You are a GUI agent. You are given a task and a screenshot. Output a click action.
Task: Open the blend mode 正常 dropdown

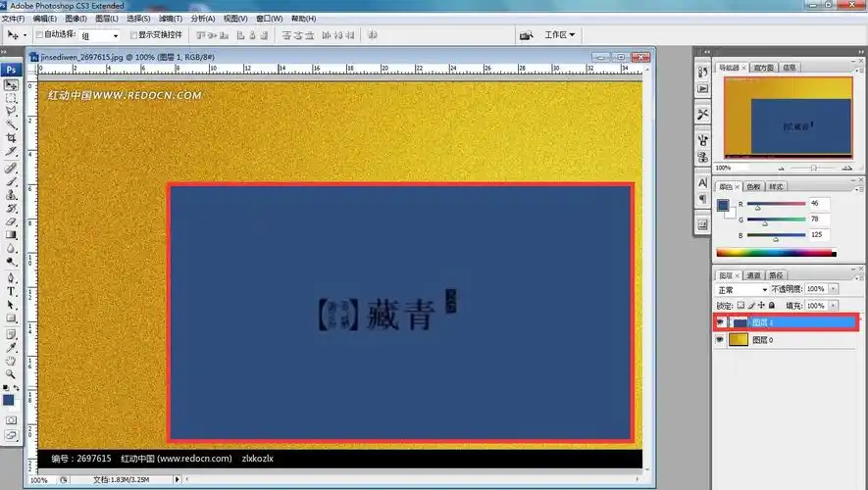[741, 289]
